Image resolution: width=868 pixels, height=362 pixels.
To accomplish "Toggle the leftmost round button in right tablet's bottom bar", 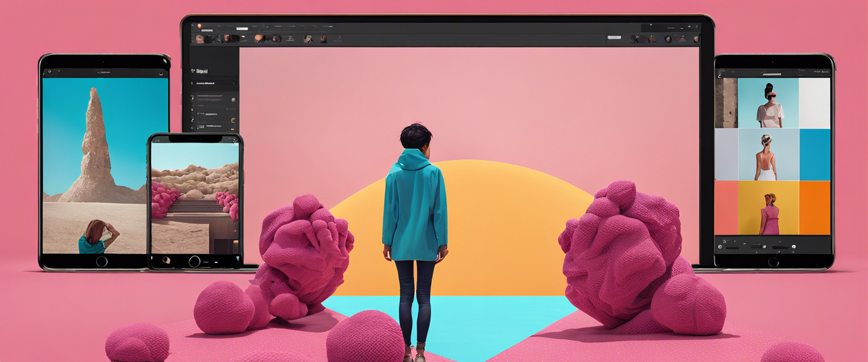I will [x=720, y=246].
